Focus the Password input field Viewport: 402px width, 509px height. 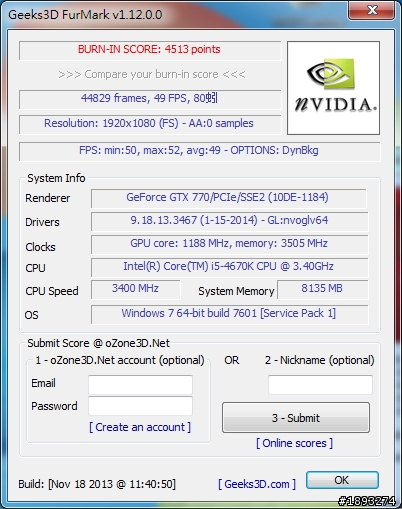tap(140, 406)
